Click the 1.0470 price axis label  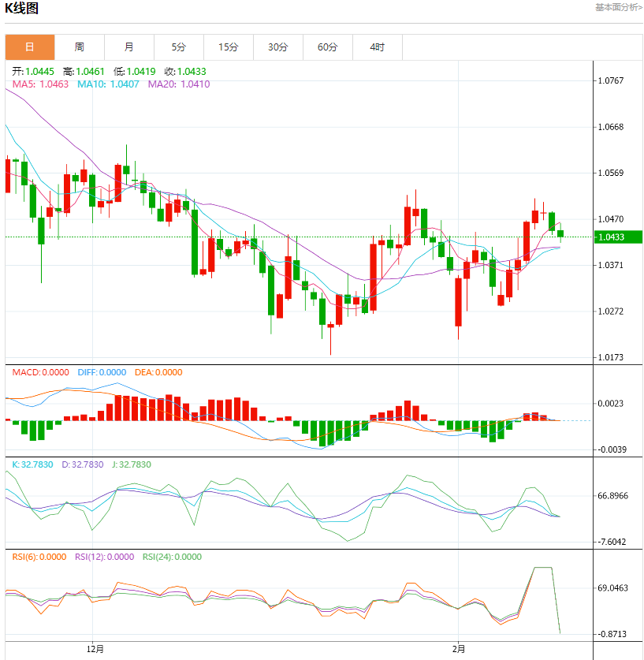point(611,219)
